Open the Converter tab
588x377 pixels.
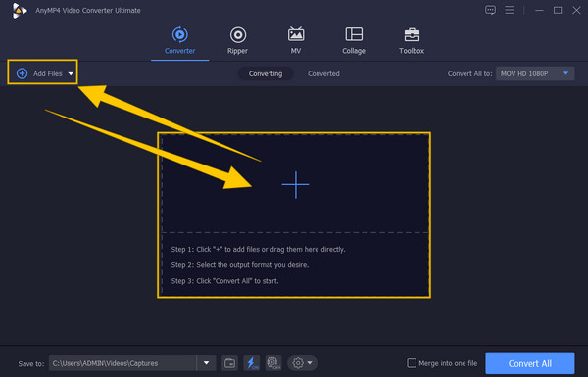[179, 40]
